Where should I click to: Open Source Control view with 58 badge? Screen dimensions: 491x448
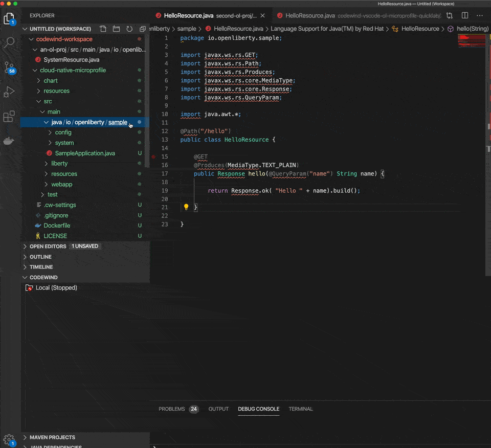click(x=9, y=67)
